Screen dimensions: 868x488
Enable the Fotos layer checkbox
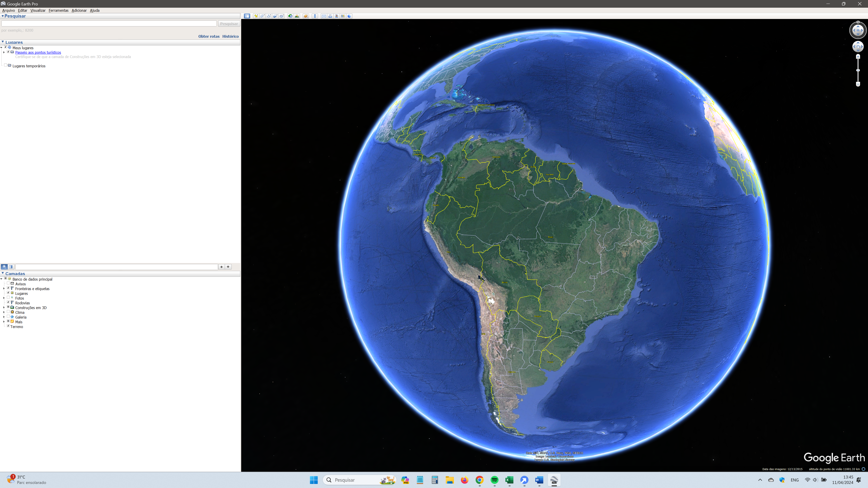pyautogui.click(x=8, y=297)
